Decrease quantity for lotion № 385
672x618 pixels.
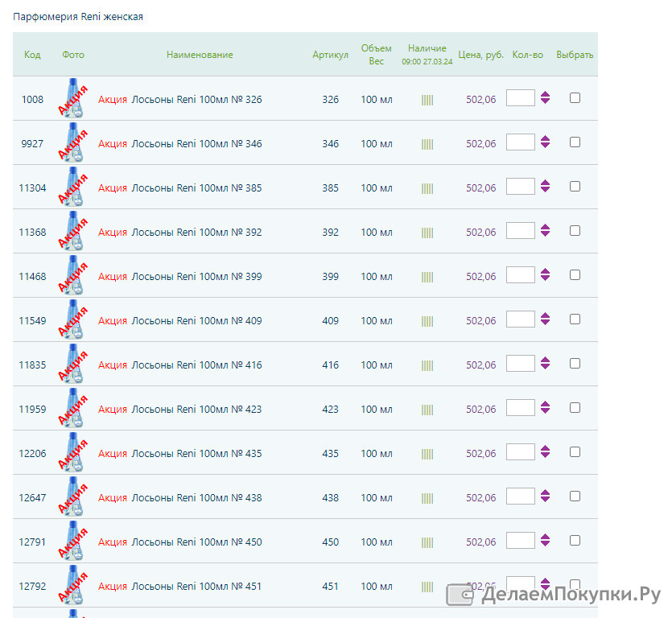coord(545,189)
